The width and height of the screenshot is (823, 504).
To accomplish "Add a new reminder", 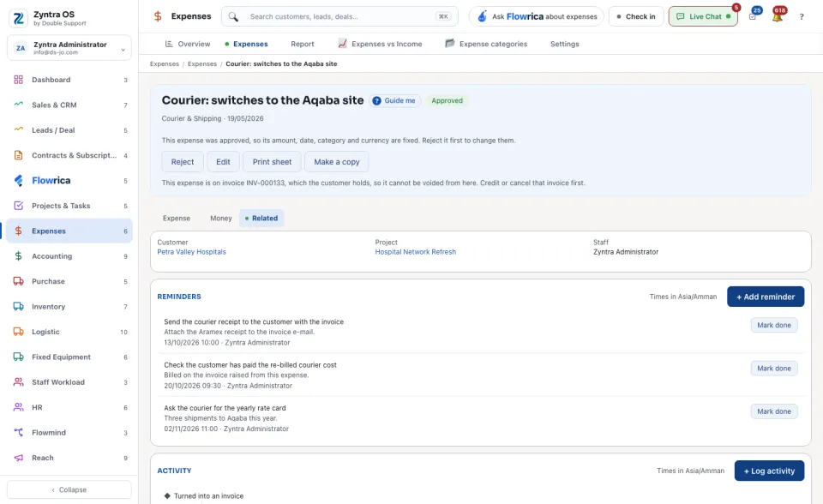I will coord(766,297).
